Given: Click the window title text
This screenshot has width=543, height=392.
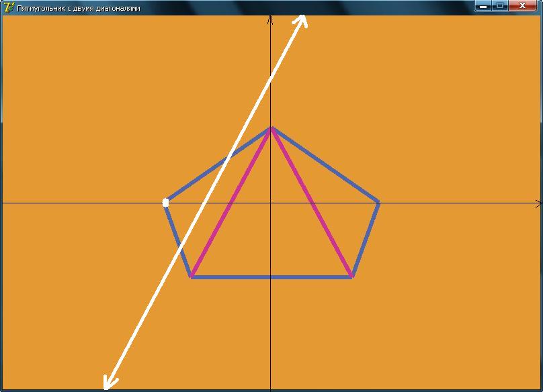Looking at the screenshot, I should click(79, 8).
